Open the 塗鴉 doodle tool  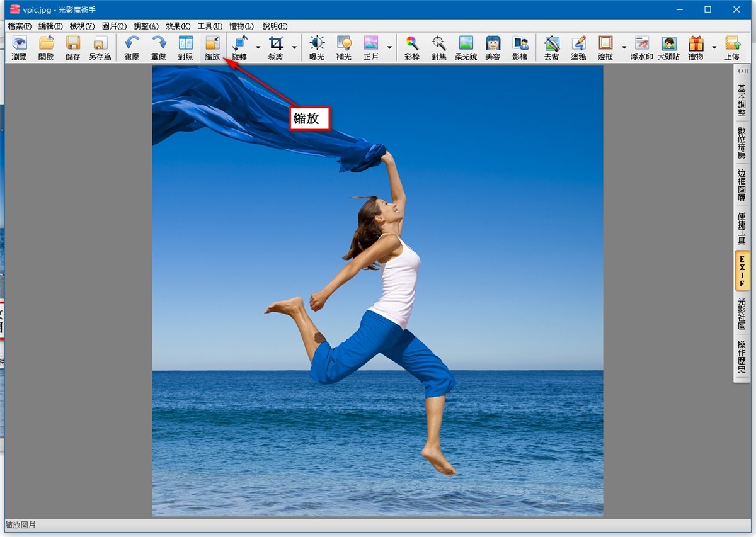[578, 48]
